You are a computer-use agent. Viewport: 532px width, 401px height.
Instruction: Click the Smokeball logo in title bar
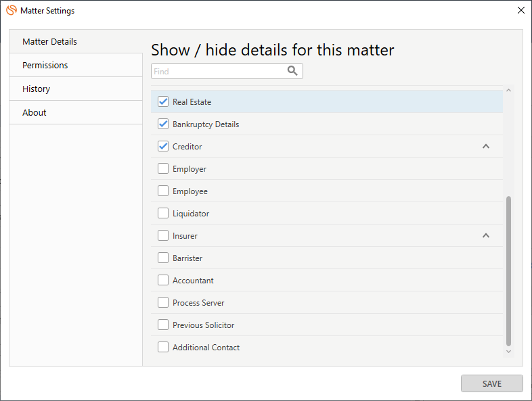pyautogui.click(x=12, y=10)
